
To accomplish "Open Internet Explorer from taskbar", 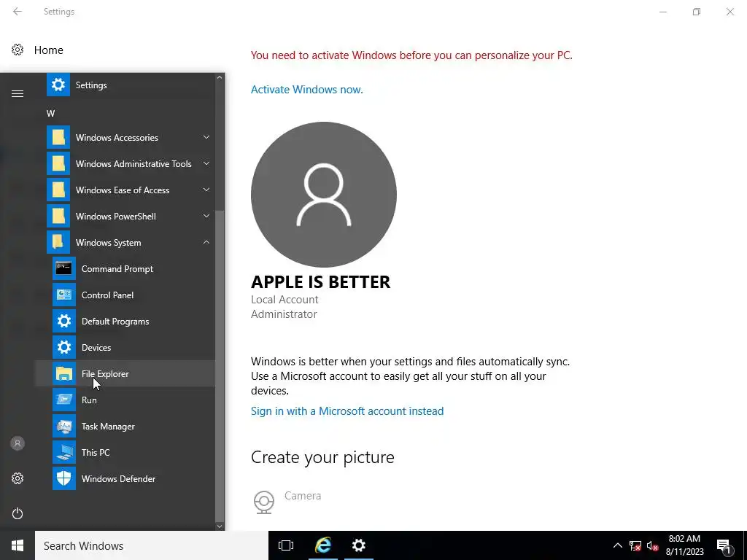I will point(323,545).
